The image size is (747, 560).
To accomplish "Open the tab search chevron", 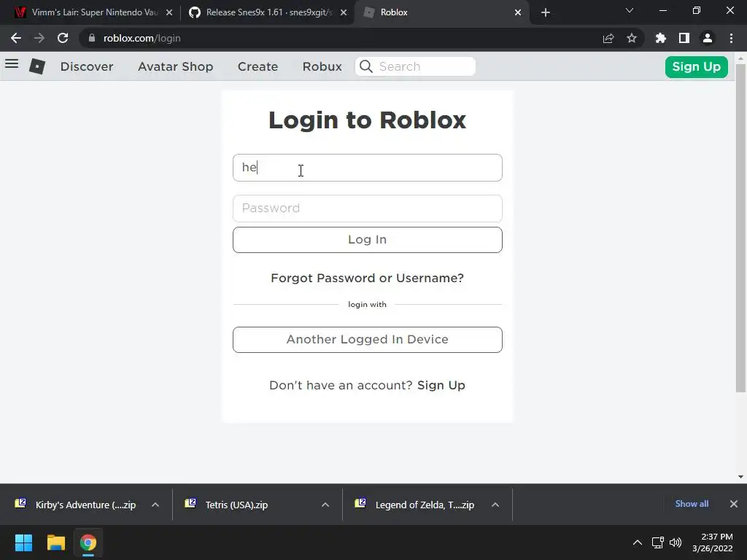I will pos(630,10).
